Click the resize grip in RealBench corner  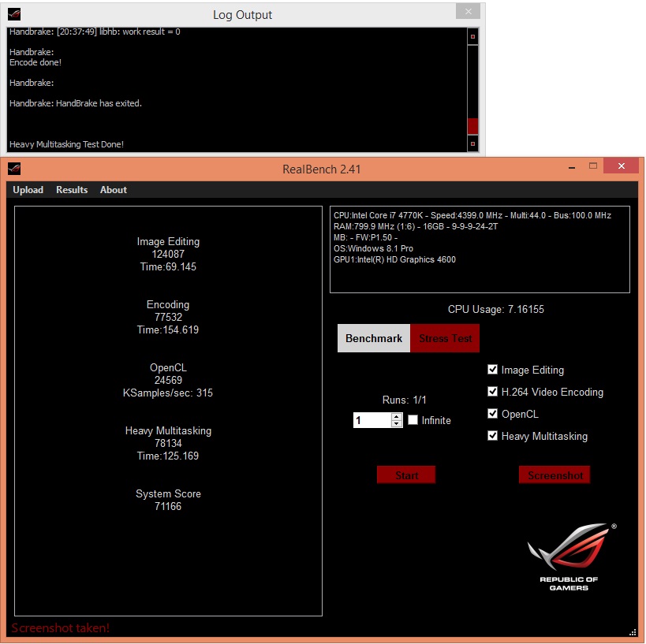click(x=633, y=632)
